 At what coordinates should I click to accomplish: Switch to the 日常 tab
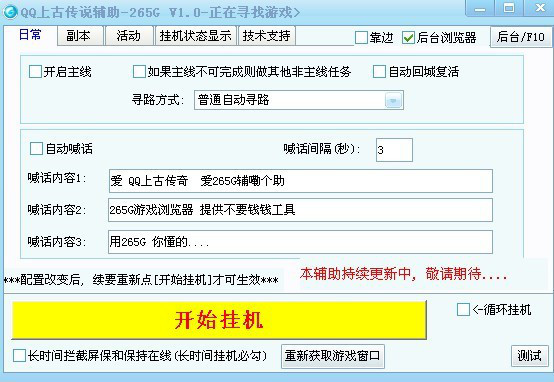point(30,35)
